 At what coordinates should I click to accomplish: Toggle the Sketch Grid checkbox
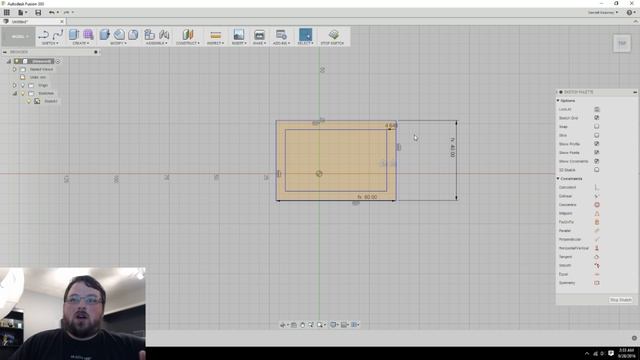click(597, 118)
